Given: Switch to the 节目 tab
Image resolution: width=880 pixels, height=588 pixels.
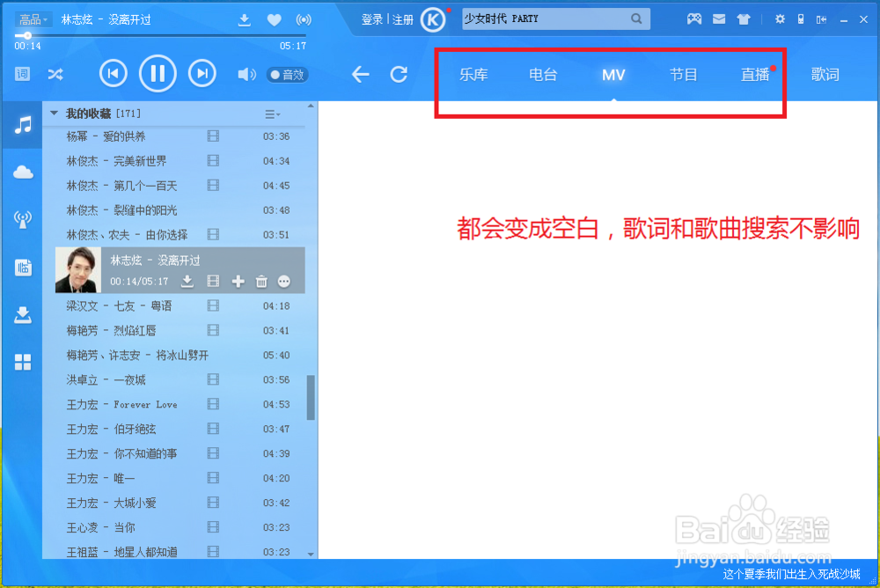Looking at the screenshot, I should click(x=684, y=75).
